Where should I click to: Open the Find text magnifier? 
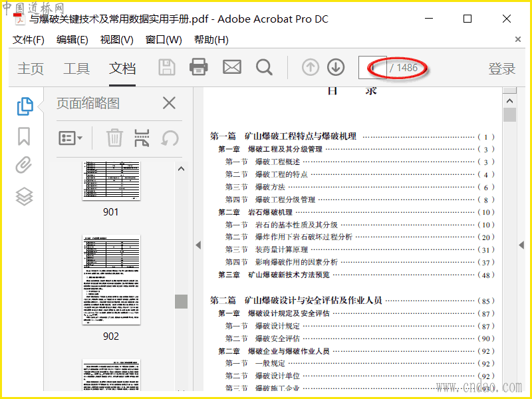pos(264,67)
